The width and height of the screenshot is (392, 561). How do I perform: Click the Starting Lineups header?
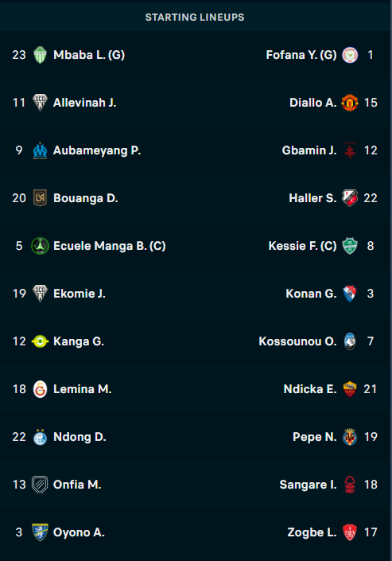[x=195, y=18]
